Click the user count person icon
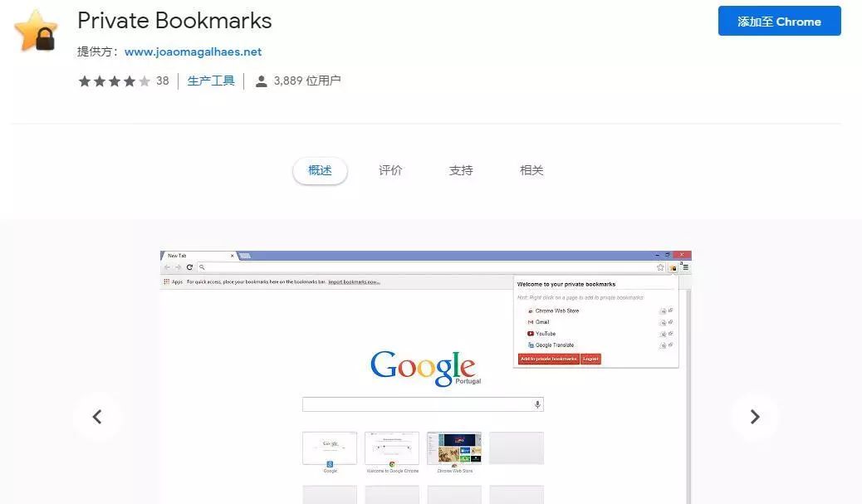The width and height of the screenshot is (862, 504). (x=261, y=81)
